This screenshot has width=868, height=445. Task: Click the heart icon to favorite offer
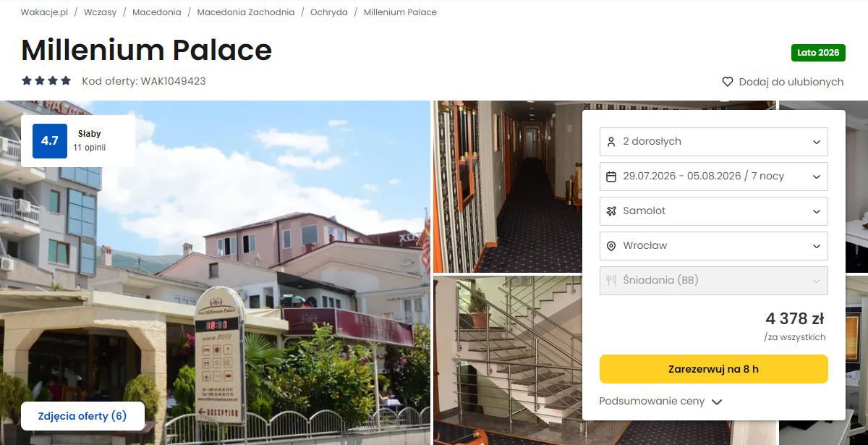click(x=728, y=82)
